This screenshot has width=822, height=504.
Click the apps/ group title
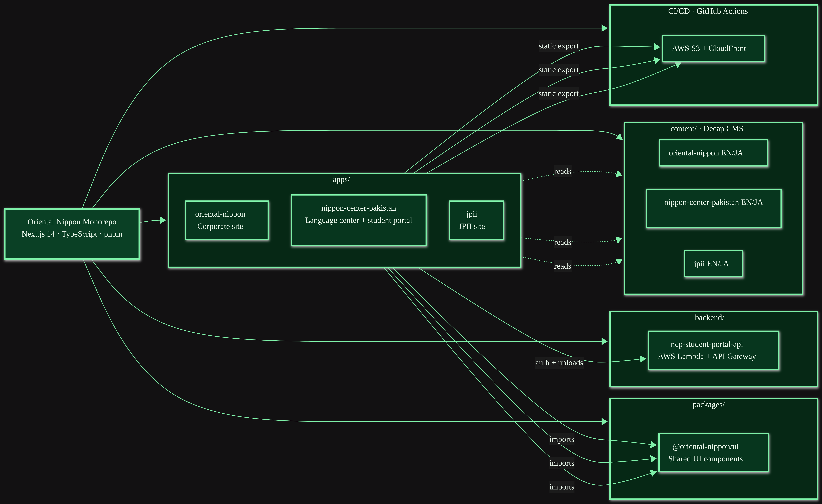341,180
